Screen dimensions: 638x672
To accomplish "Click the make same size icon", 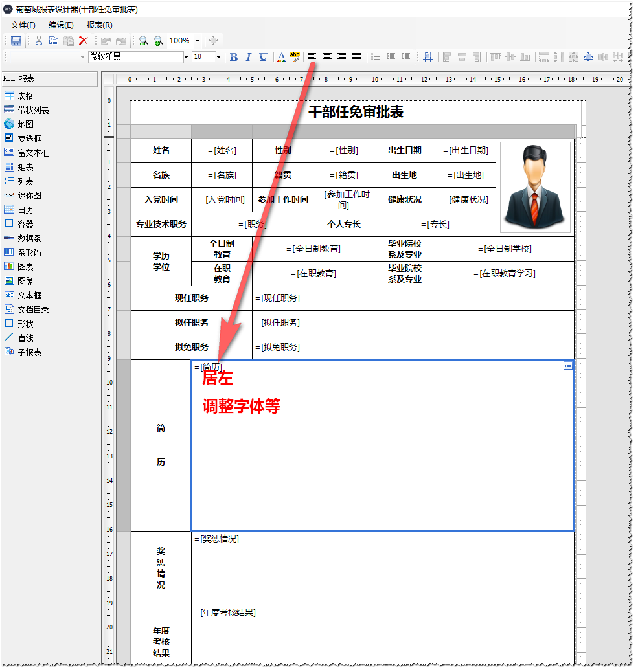I will (574, 57).
